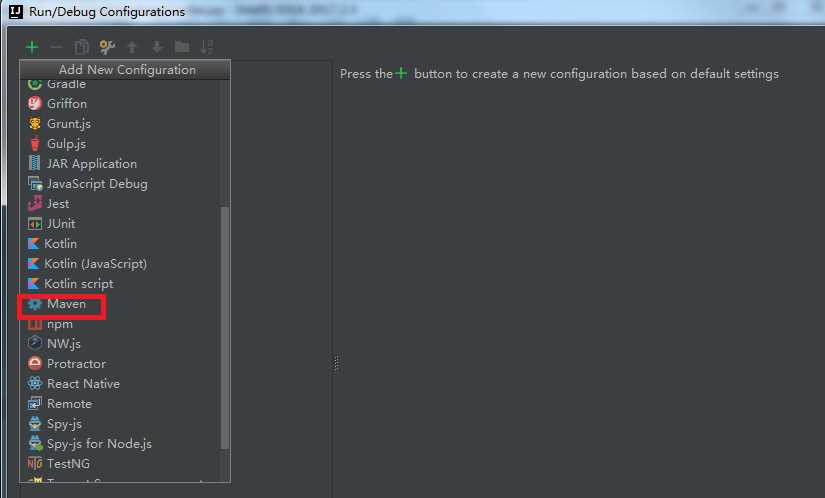Click the Griffon icon in the list
This screenshot has height=498, width=825.
(35, 104)
